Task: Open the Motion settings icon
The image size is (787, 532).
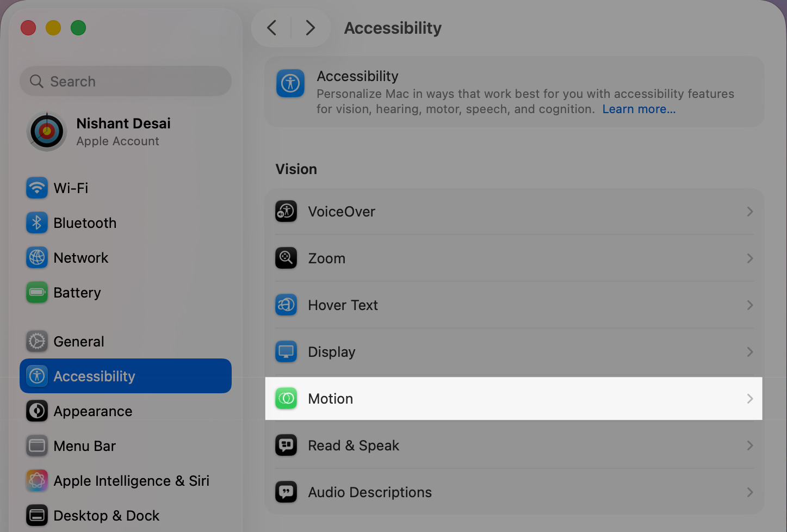Action: (x=286, y=398)
